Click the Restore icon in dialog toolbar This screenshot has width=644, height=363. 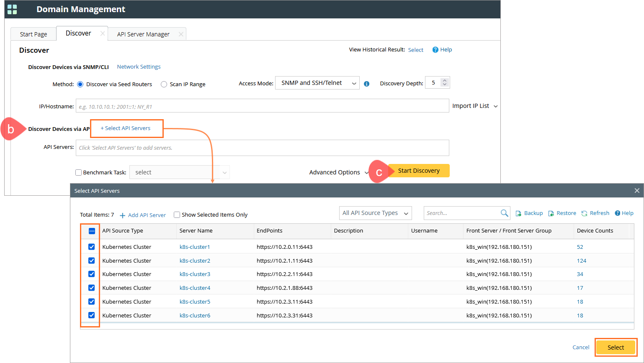[551, 213]
